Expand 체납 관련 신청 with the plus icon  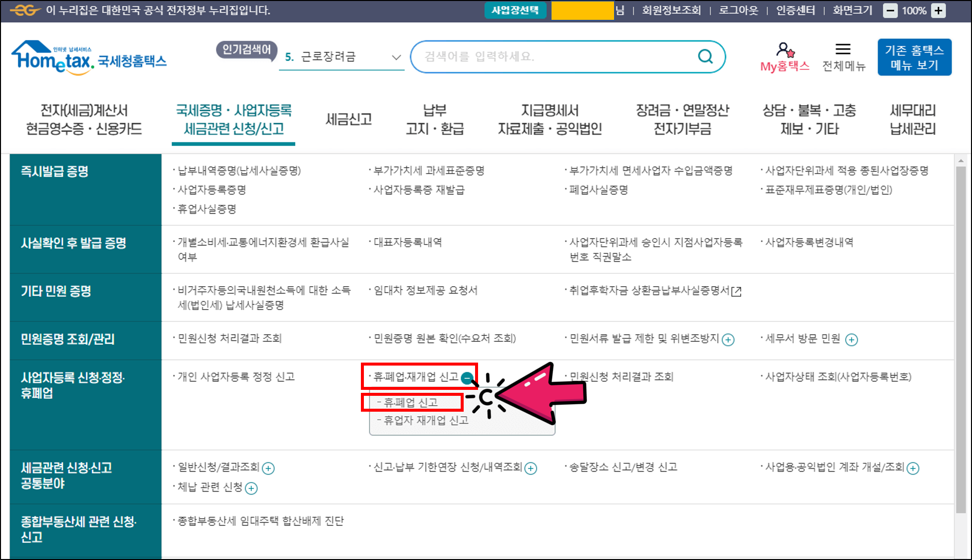click(252, 489)
